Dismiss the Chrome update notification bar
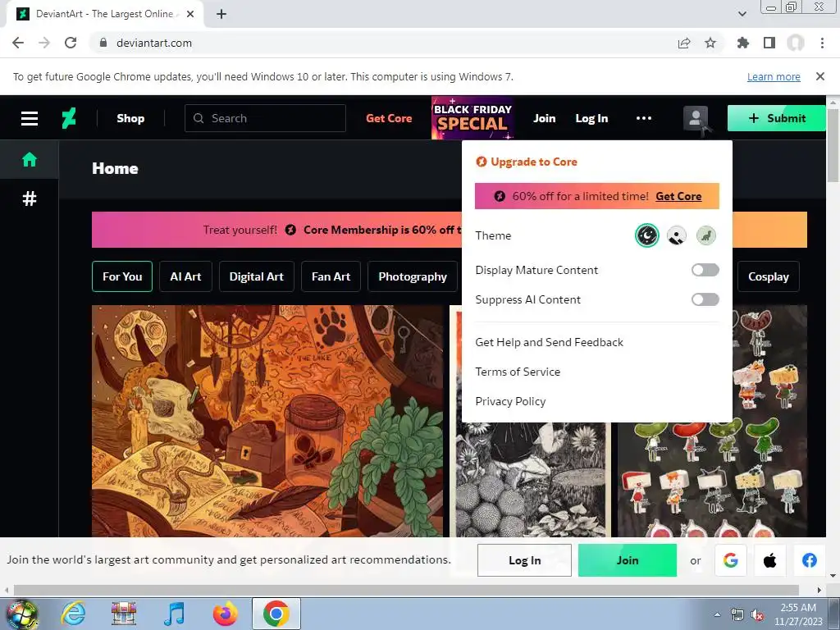The image size is (840, 630). [x=820, y=76]
